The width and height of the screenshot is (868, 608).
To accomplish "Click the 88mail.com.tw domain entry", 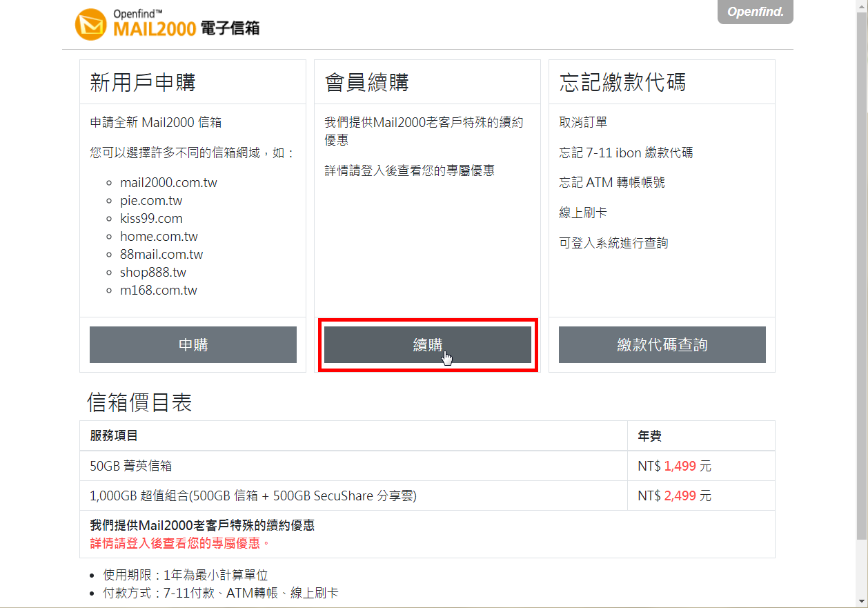I will [x=161, y=255].
